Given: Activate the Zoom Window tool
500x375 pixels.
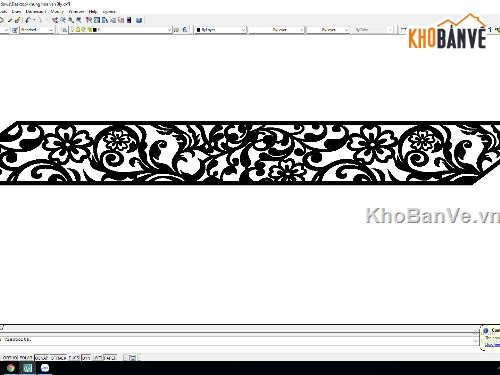Looking at the screenshot, I should click(71, 20).
